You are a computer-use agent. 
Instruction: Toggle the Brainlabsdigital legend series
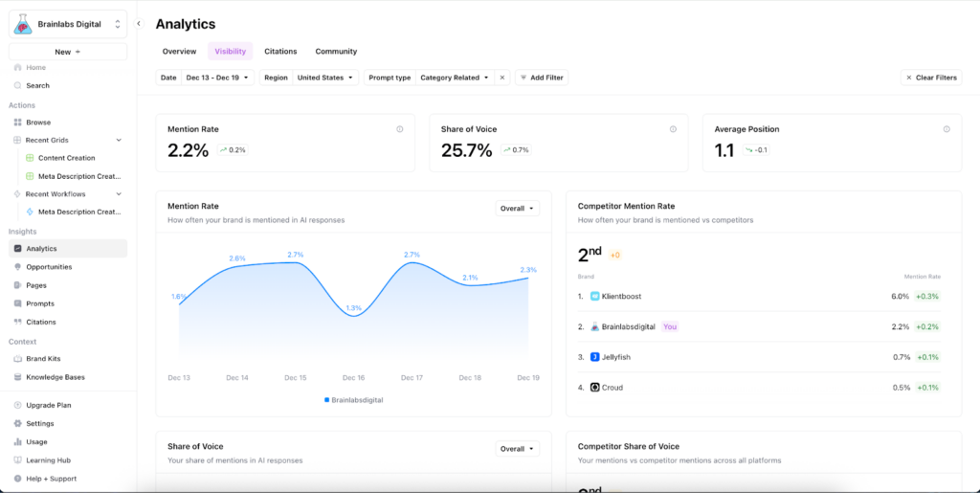354,400
